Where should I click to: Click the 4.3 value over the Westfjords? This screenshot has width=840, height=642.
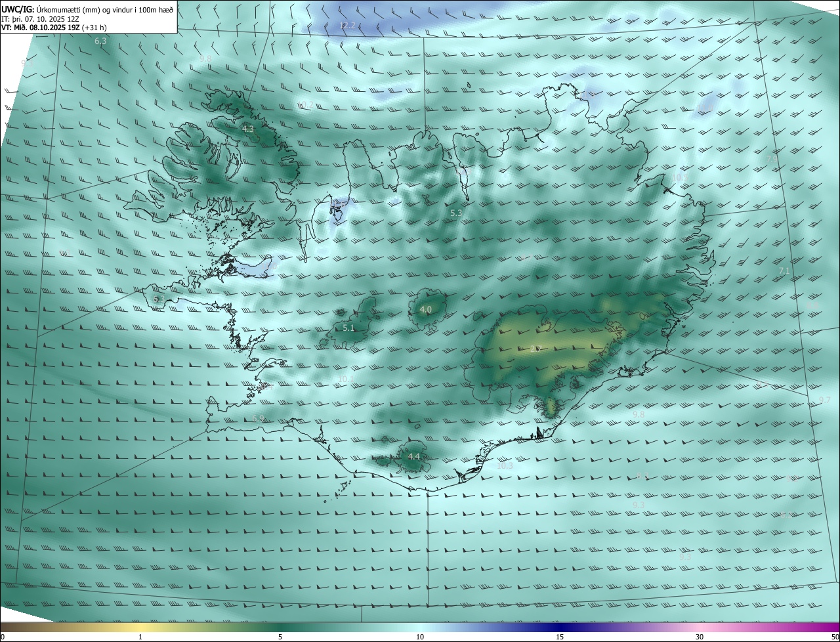pyautogui.click(x=248, y=129)
